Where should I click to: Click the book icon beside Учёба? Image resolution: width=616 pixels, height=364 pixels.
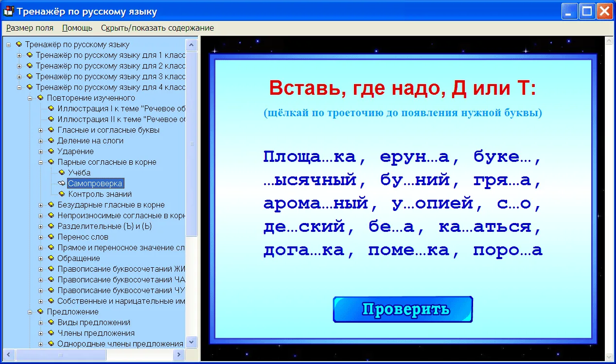click(61, 173)
